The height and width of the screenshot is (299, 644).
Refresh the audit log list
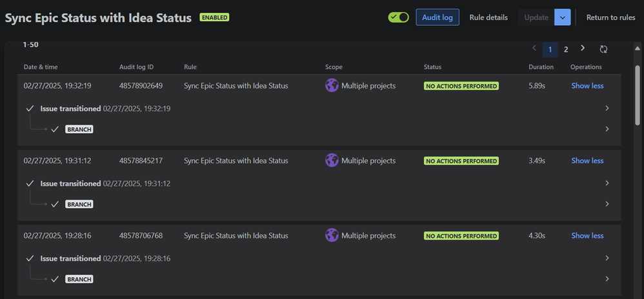(603, 49)
